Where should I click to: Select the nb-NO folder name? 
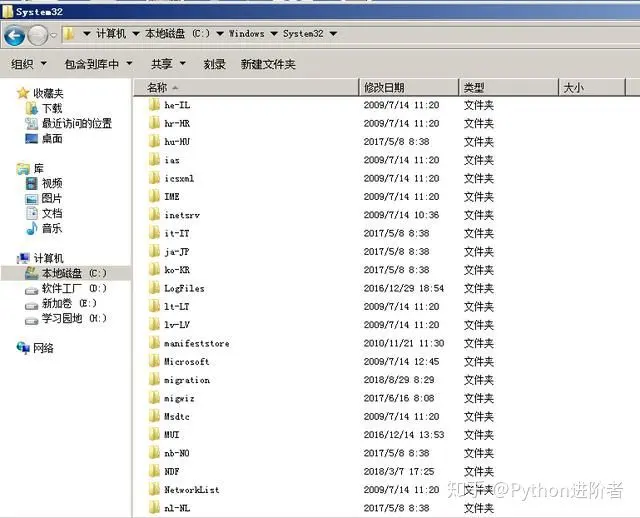(177, 453)
